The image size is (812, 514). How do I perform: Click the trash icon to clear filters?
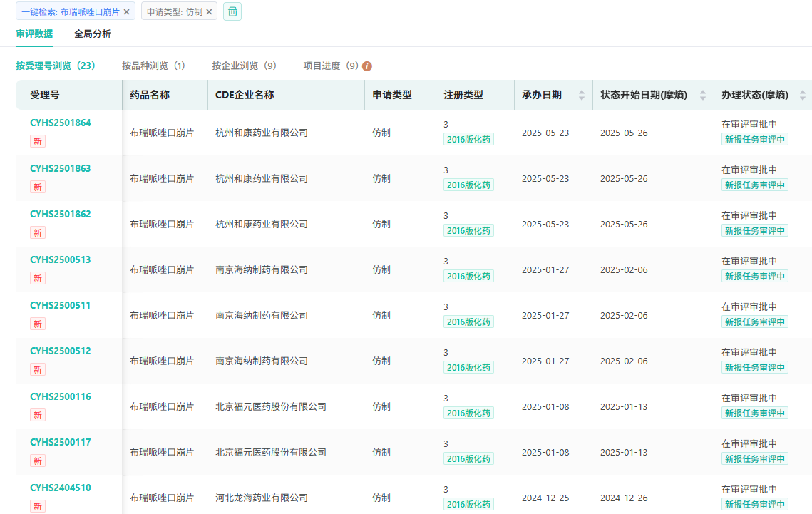point(232,11)
